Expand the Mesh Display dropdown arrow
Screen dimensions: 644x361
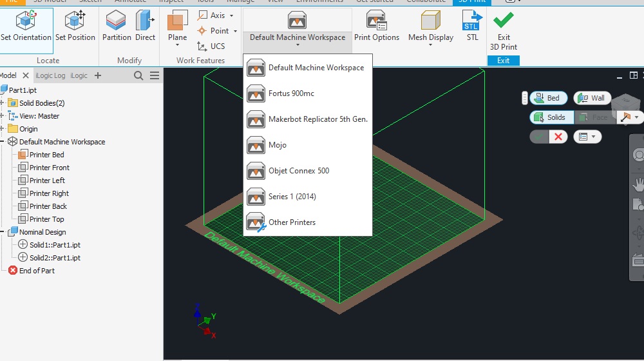pos(430,45)
